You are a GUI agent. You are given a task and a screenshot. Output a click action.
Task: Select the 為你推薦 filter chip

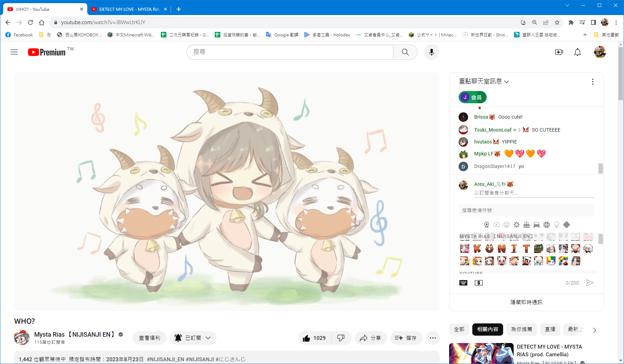pyautogui.click(x=521, y=329)
